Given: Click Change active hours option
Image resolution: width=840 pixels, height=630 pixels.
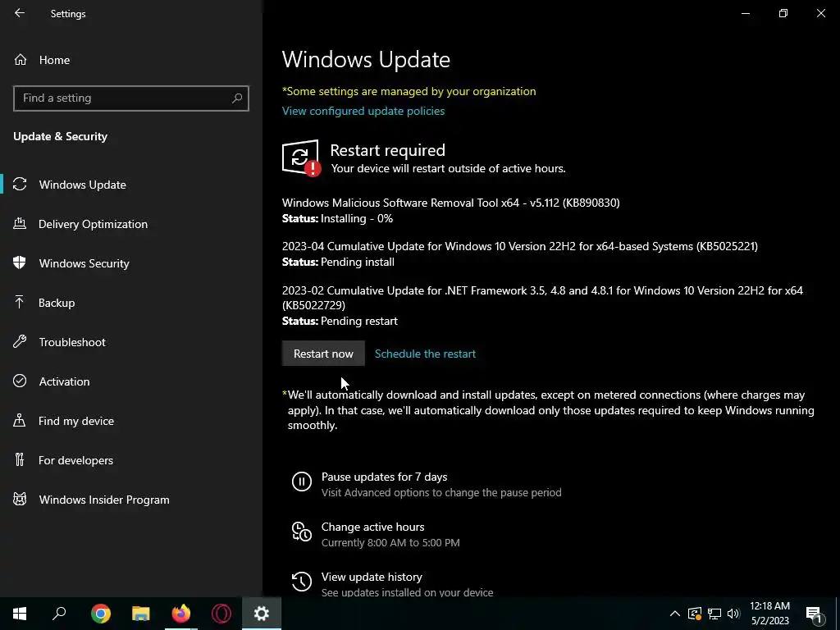Looking at the screenshot, I should pyautogui.click(x=376, y=534).
